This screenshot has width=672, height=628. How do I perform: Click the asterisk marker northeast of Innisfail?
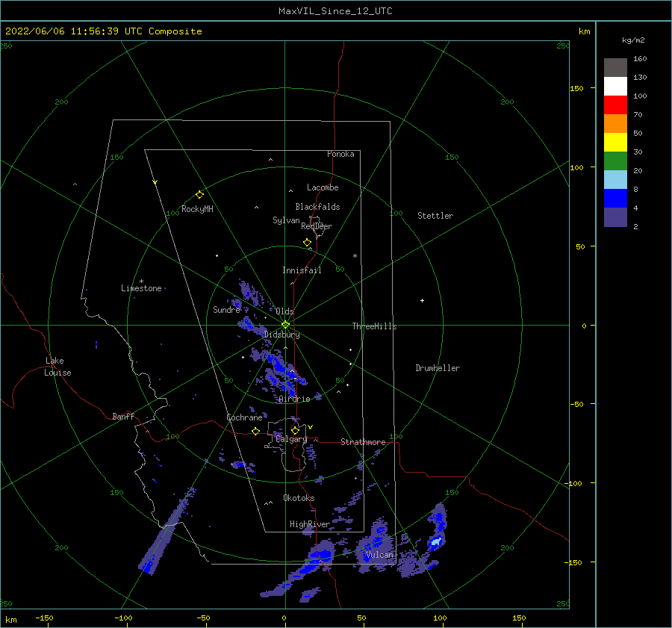[x=355, y=256]
